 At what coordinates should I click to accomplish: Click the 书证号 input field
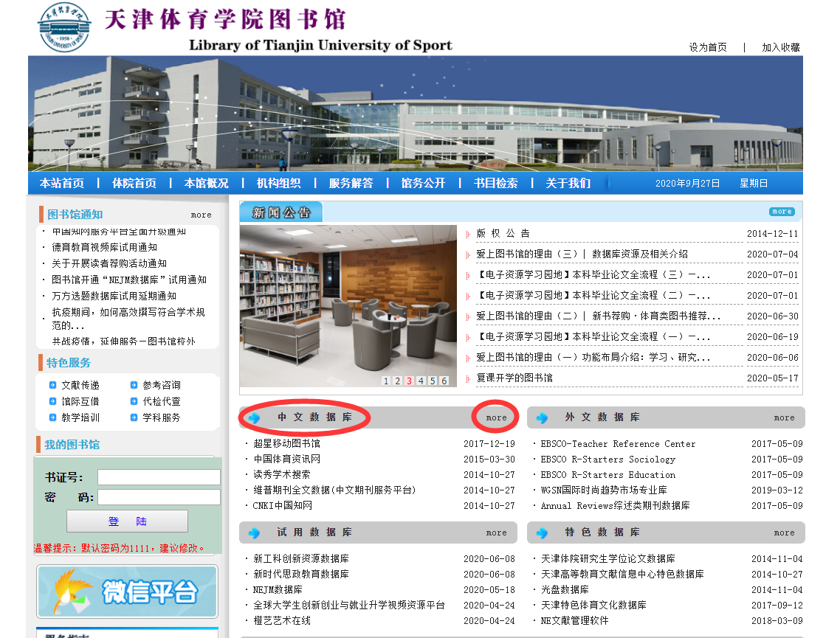[x=159, y=477]
